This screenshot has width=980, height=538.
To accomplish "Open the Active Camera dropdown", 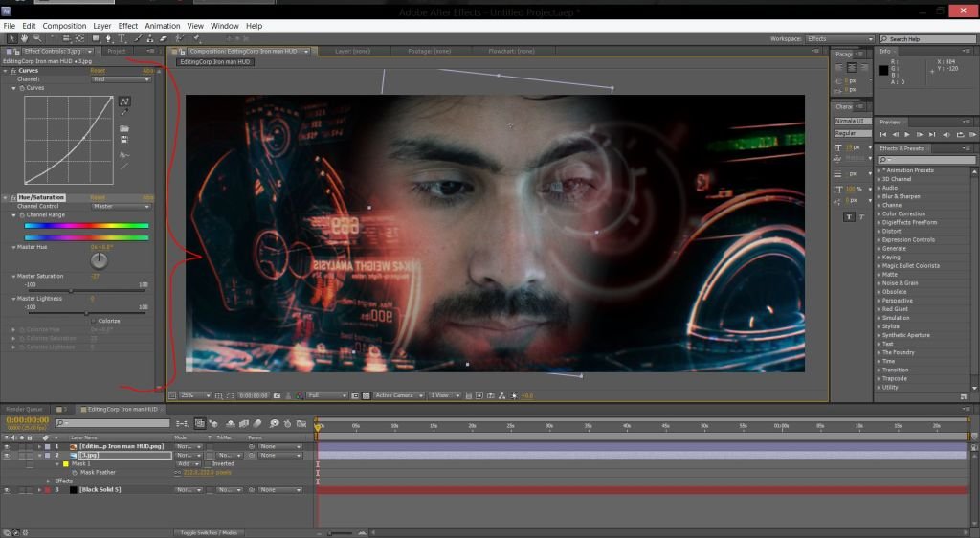I will 399,395.
